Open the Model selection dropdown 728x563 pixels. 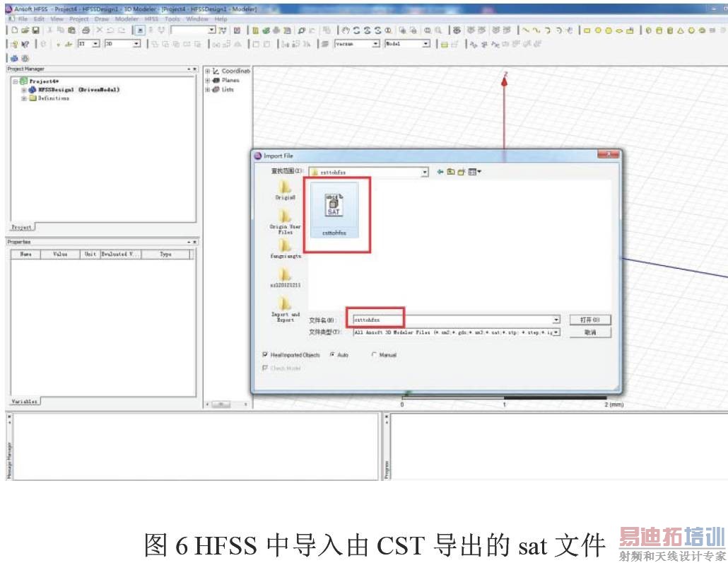tap(425, 44)
